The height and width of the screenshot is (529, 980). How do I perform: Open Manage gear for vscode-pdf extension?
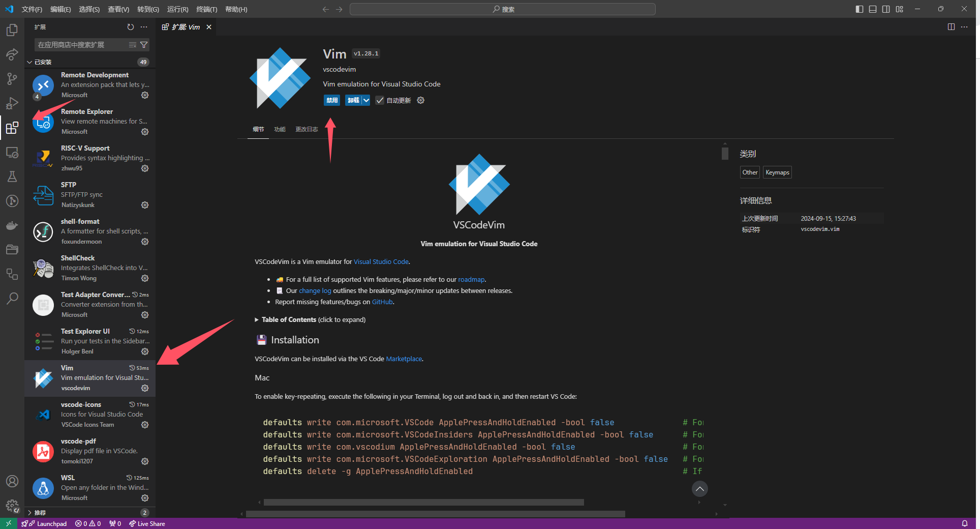coord(145,461)
